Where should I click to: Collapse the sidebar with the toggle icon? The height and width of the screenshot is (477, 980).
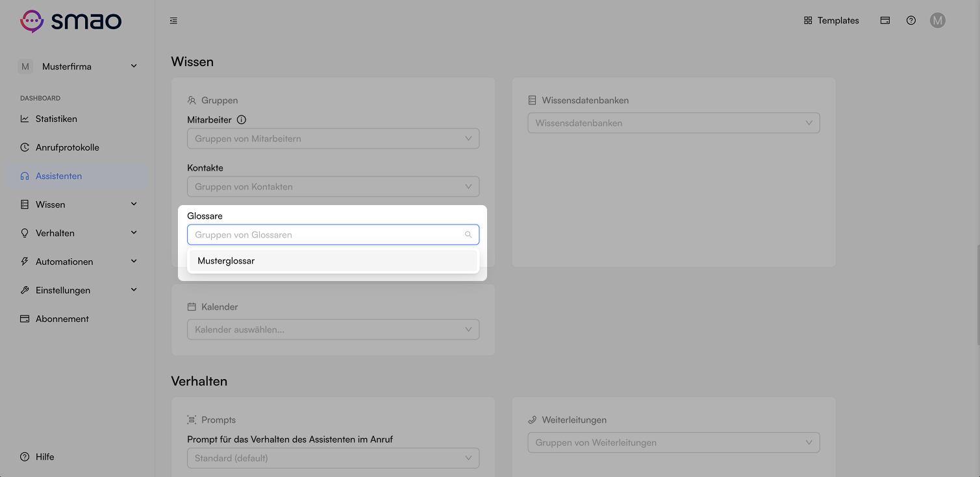173,21
